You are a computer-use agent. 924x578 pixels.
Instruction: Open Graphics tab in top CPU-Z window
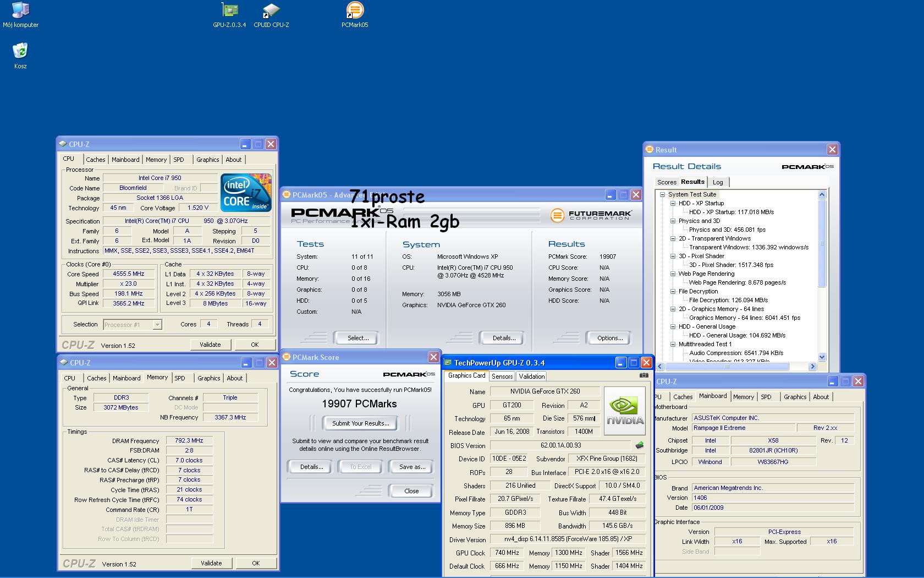[x=208, y=160]
